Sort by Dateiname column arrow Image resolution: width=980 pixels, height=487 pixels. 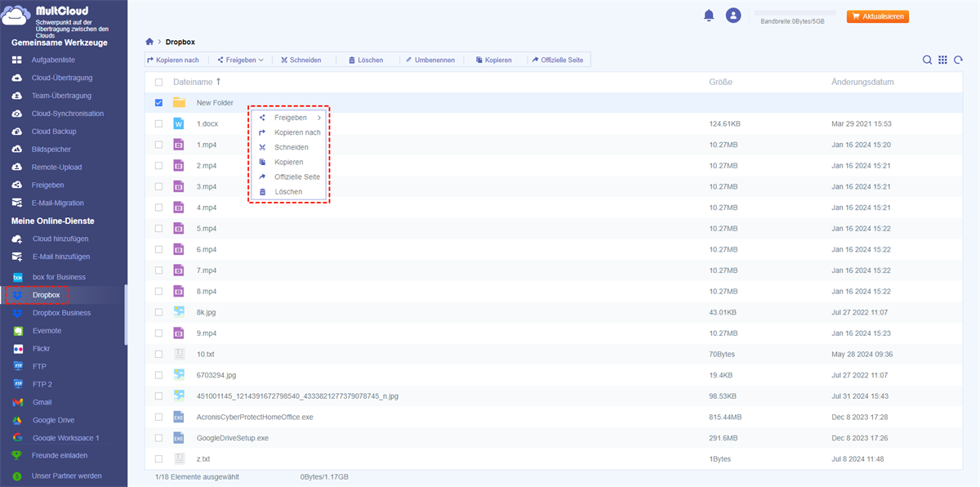tap(218, 82)
